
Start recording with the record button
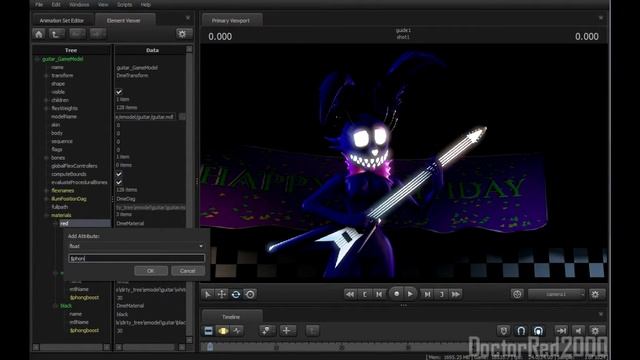396,294
